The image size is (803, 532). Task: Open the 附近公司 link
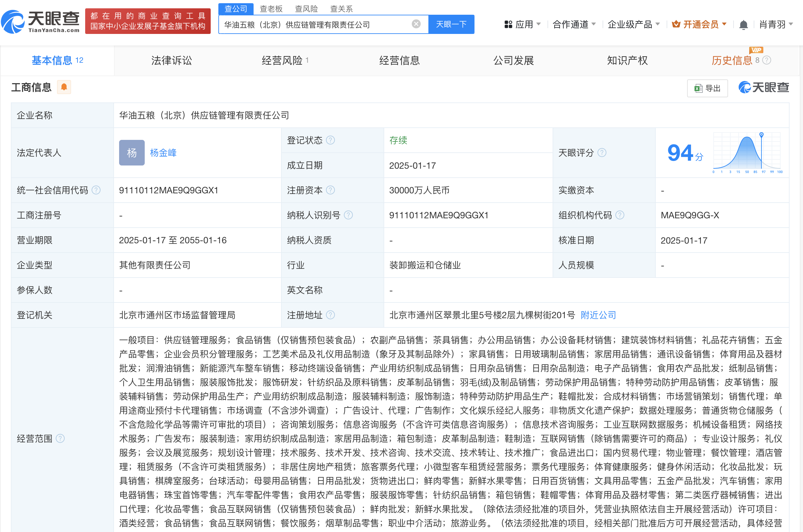(x=598, y=315)
